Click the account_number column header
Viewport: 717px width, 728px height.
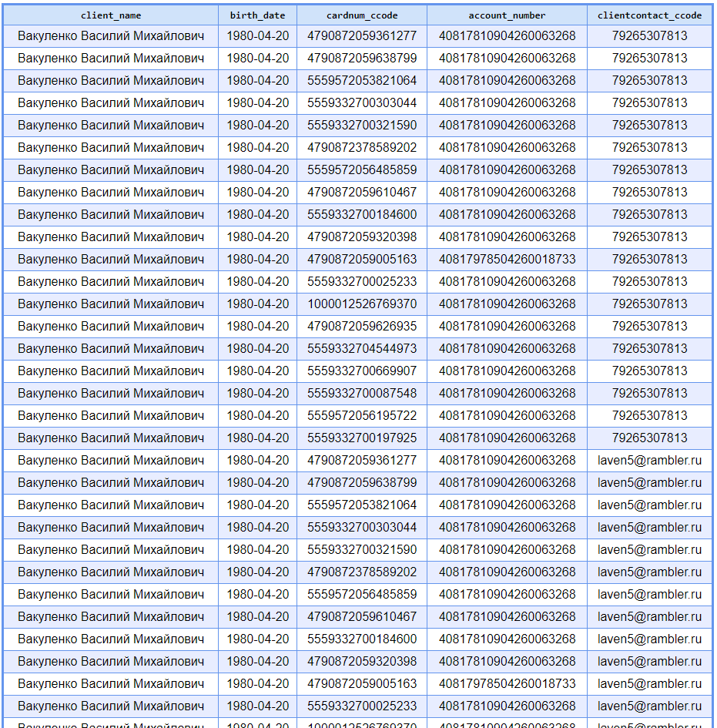[507, 15]
